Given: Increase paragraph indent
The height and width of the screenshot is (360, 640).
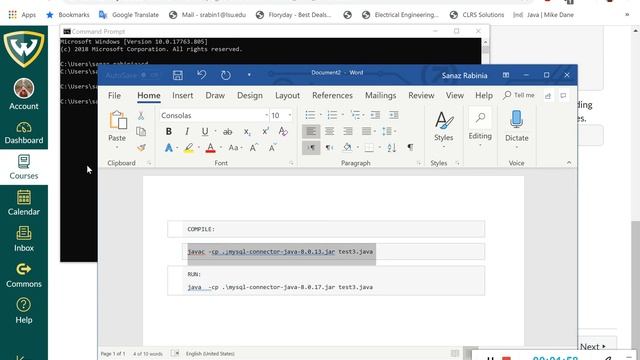Looking at the screenshot, I should (393, 116).
